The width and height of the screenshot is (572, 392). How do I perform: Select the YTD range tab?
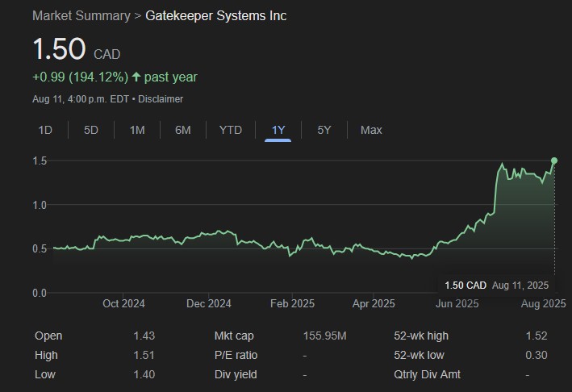click(x=231, y=130)
